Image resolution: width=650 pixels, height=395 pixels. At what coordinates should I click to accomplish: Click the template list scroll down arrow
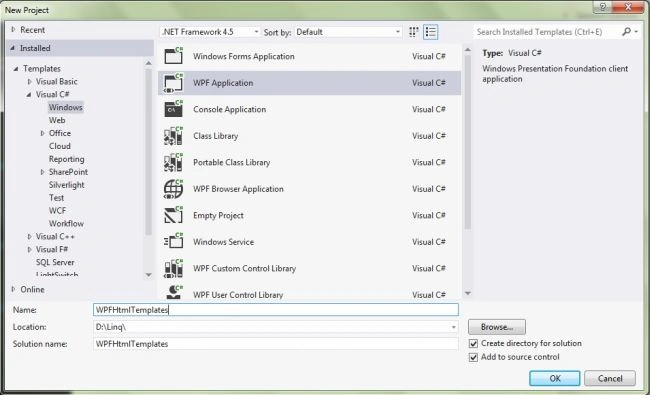pyautogui.click(x=468, y=293)
